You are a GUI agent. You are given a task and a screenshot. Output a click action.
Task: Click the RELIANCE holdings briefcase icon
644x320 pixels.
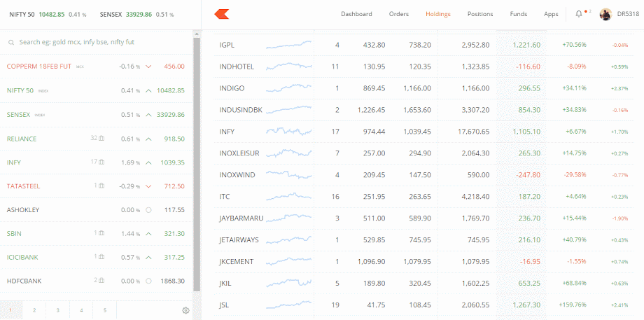101,139
